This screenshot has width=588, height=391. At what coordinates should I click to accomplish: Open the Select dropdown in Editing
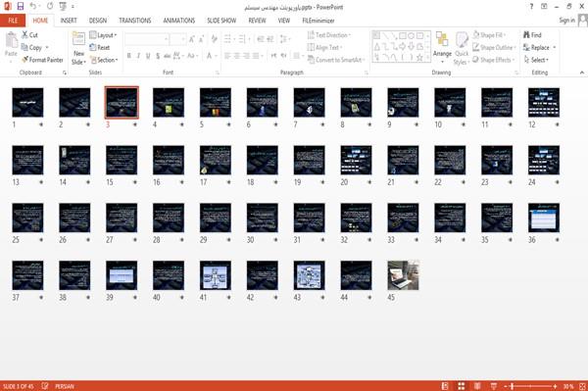536,60
